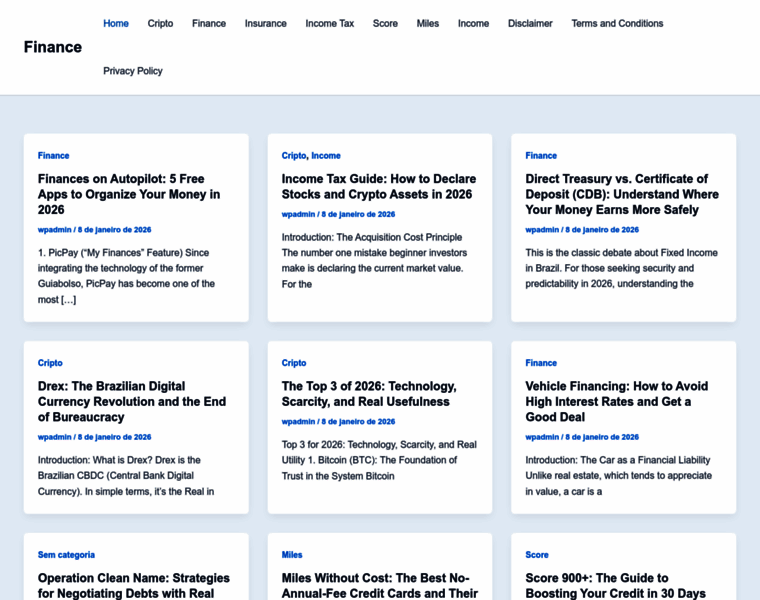Click the Miles navigation item
Image resolution: width=760 pixels, height=600 pixels.
428,23
